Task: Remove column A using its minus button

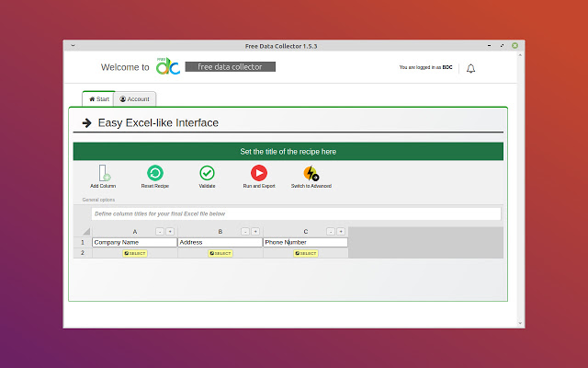Action: 160,232
